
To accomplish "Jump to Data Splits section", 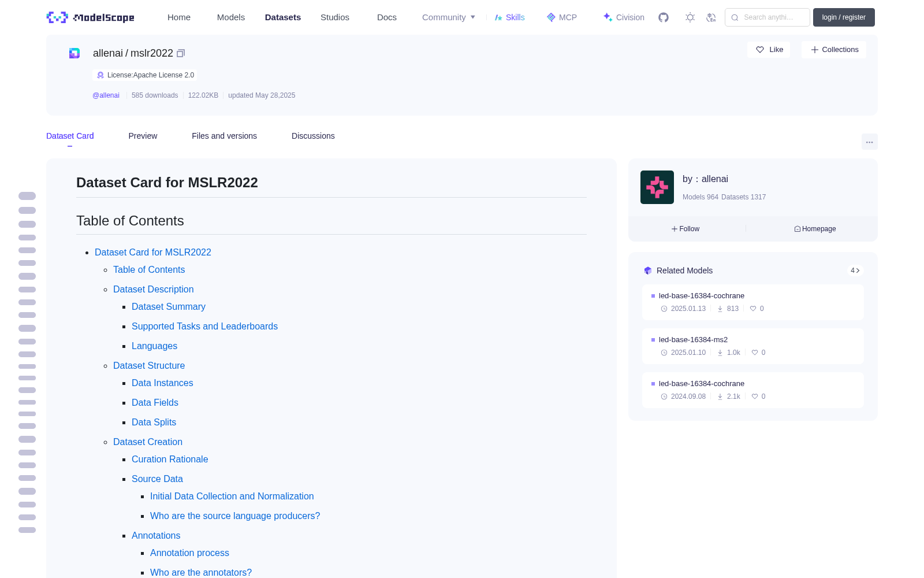I will tap(154, 422).
